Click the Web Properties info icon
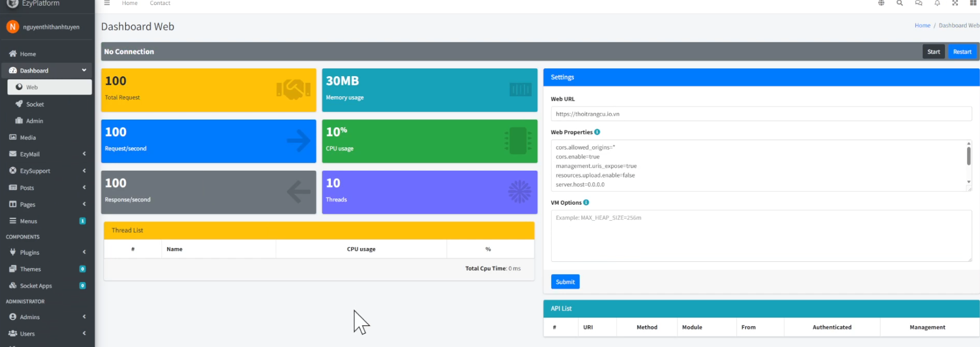Viewport: 980px width, 347px height. (597, 132)
